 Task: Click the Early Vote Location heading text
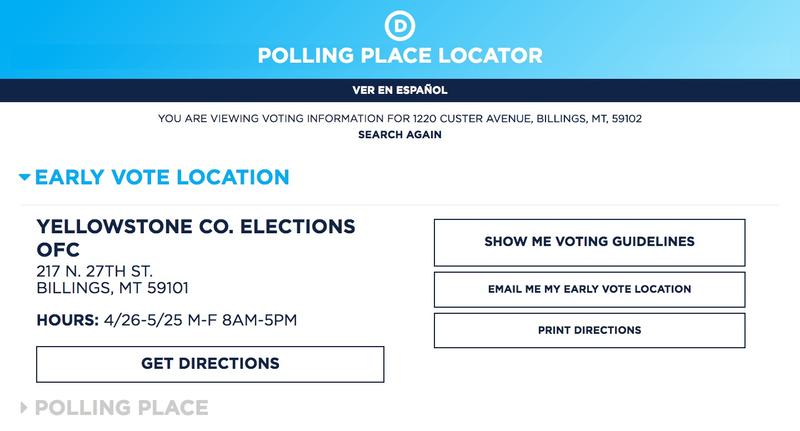pos(162,177)
